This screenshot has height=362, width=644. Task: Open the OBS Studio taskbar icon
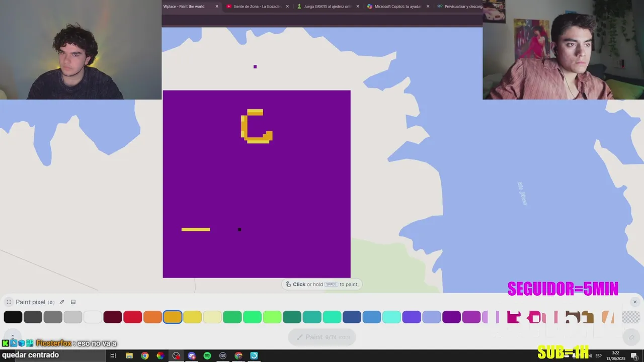(x=176, y=355)
